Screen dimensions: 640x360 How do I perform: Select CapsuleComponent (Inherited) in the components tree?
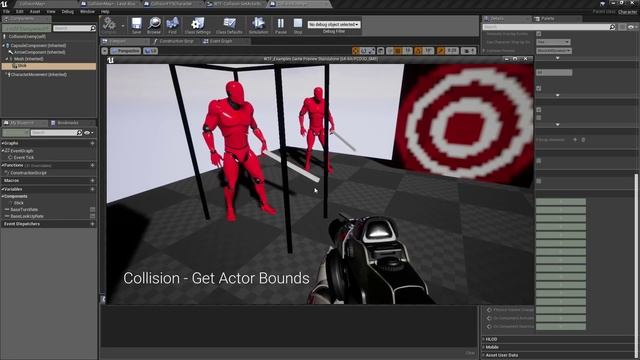click(38, 46)
